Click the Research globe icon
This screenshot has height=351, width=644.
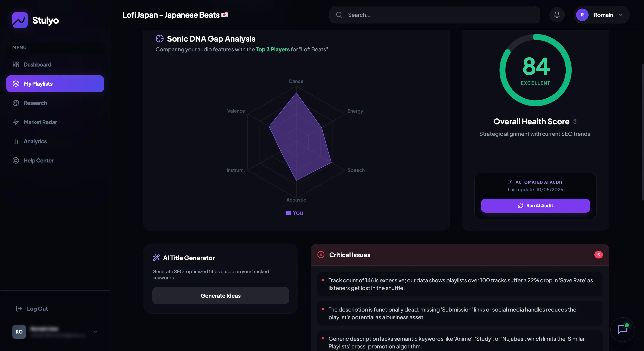16,103
